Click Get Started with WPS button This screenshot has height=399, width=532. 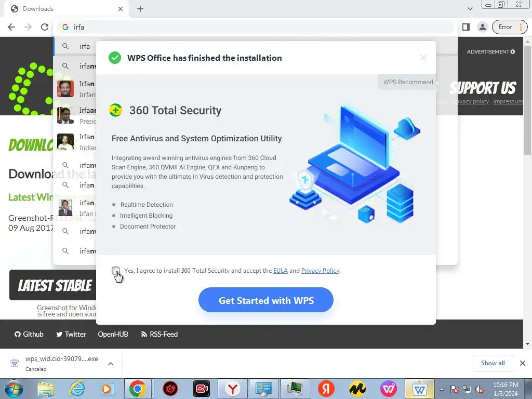pyautogui.click(x=266, y=300)
